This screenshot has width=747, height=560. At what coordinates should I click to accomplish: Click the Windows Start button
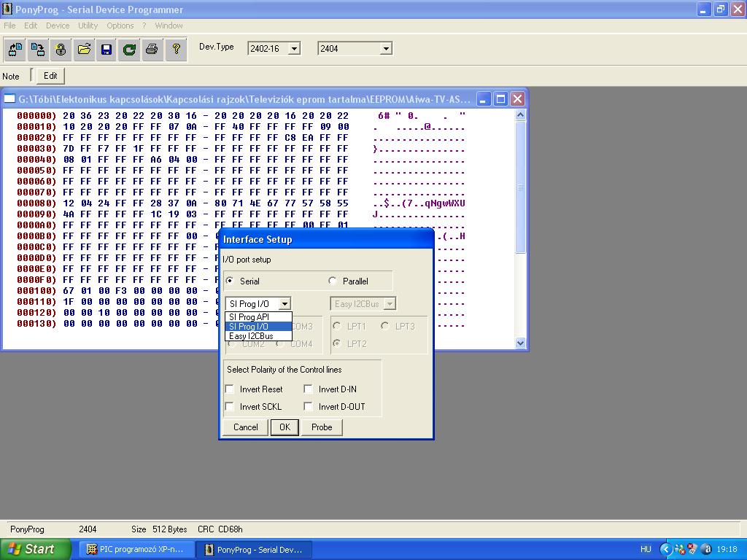point(35,549)
